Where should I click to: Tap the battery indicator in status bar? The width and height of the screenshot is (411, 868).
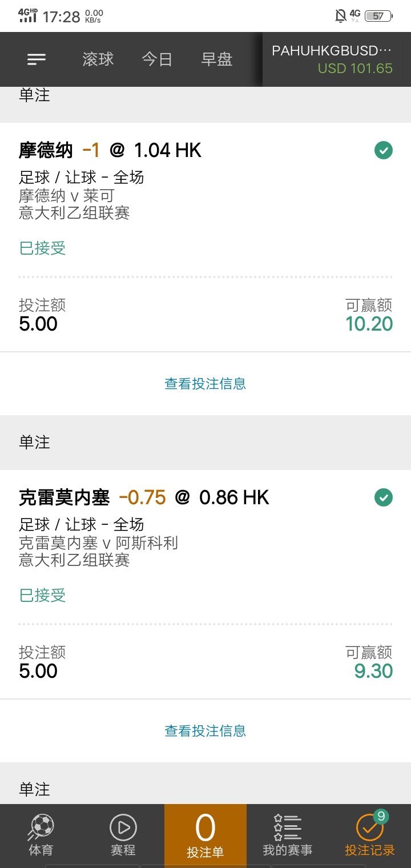pos(378,16)
